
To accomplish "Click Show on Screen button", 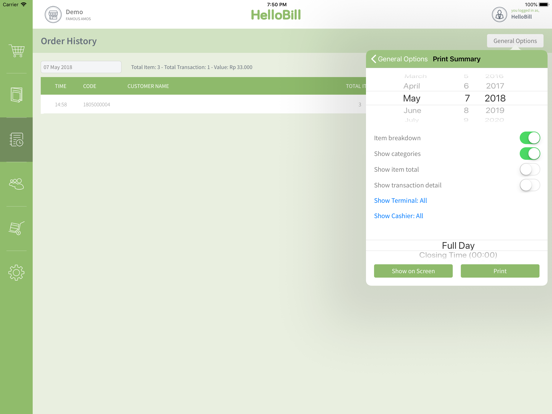I will 413,271.
